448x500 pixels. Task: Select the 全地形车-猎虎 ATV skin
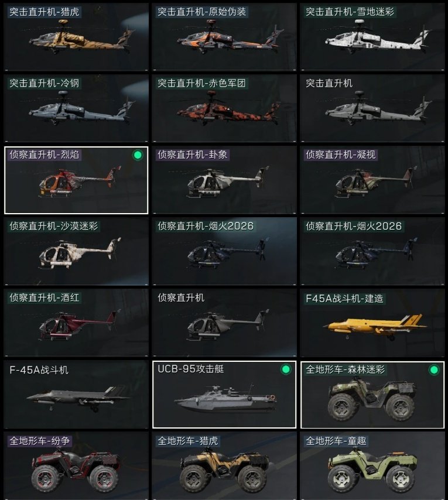(224, 466)
